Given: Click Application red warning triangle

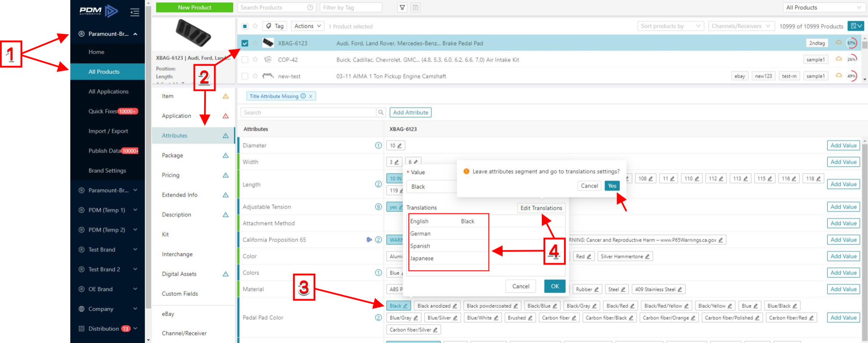Looking at the screenshot, I should (226, 116).
